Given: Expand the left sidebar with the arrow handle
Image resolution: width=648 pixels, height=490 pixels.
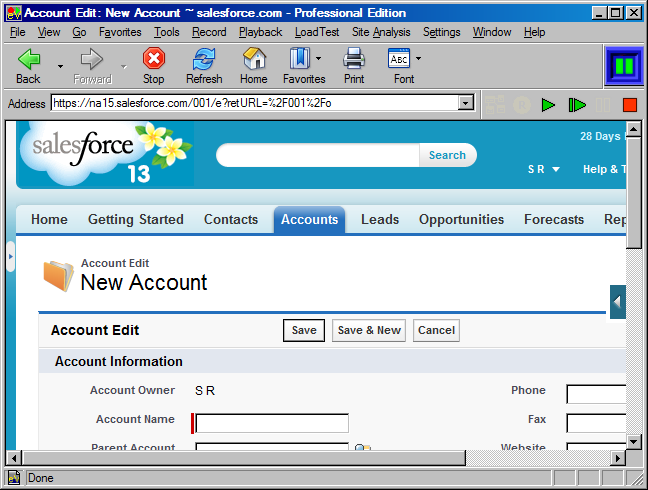Looking at the screenshot, I should pos(11,257).
